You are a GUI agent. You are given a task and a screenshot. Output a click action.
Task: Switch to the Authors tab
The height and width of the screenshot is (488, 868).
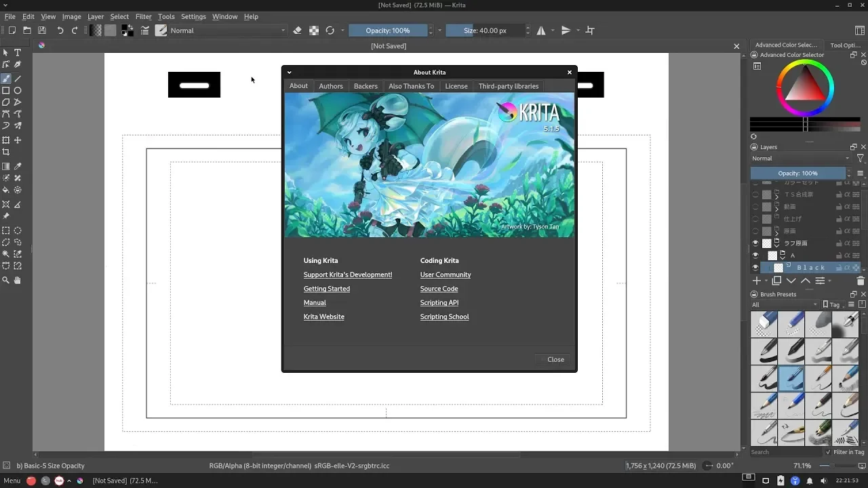coord(331,86)
